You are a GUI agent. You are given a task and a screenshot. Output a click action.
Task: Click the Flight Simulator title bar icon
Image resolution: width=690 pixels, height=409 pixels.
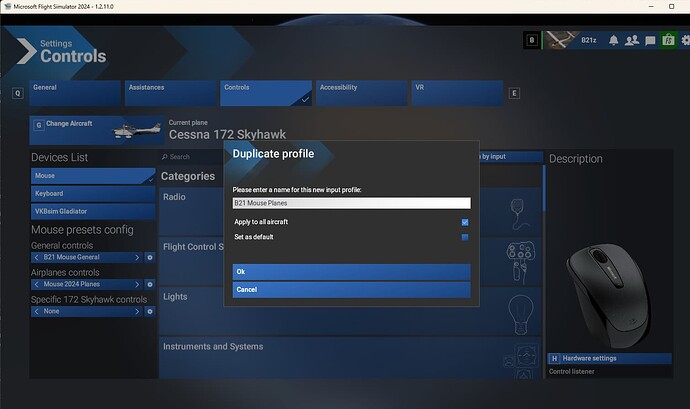(7, 6)
